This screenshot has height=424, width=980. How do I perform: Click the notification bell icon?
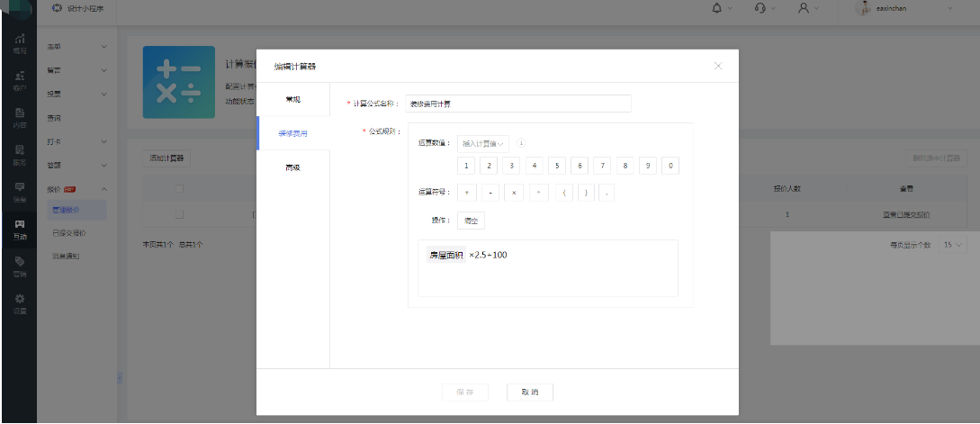tap(716, 8)
